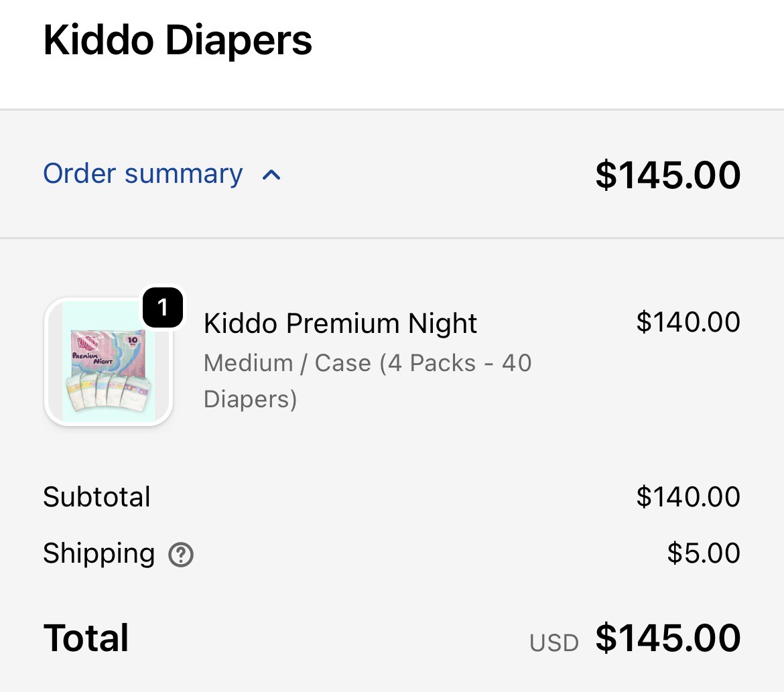Select the Kiddo Premium Night product name

340,324
